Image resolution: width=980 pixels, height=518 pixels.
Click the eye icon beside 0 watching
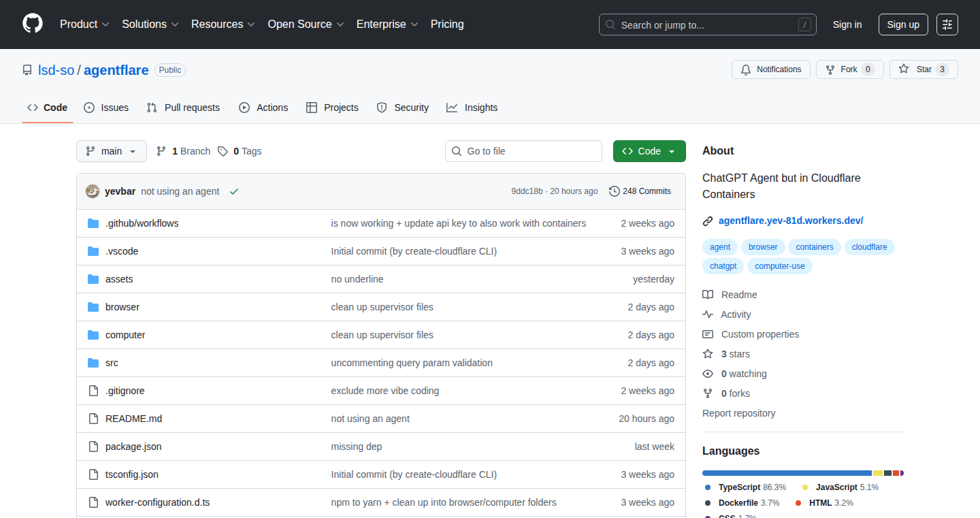click(708, 374)
